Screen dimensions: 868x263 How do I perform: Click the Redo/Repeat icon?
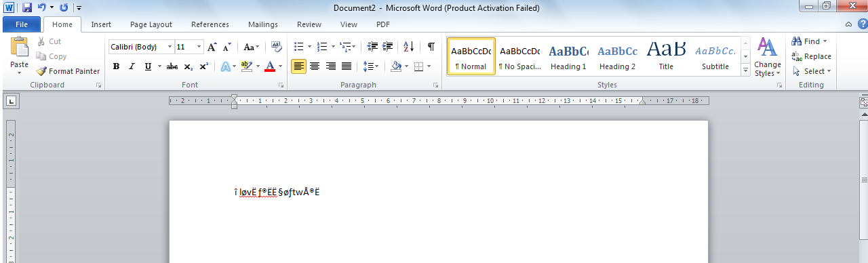(x=64, y=7)
